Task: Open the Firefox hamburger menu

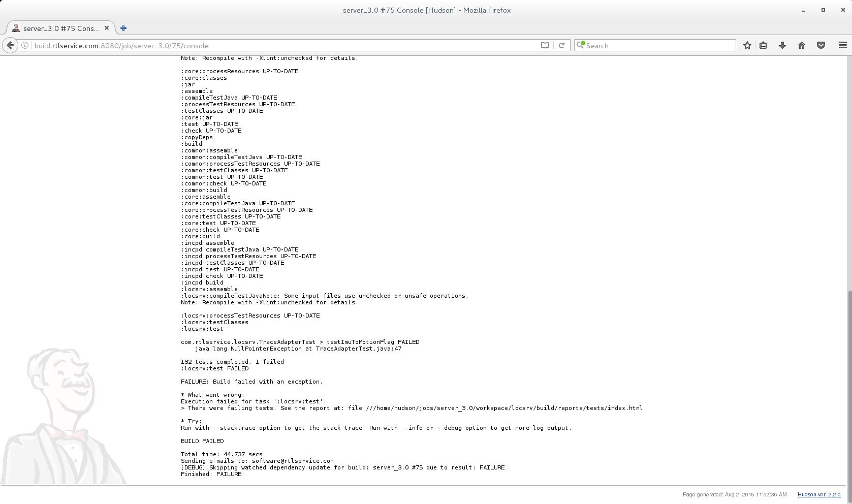Action: tap(842, 45)
